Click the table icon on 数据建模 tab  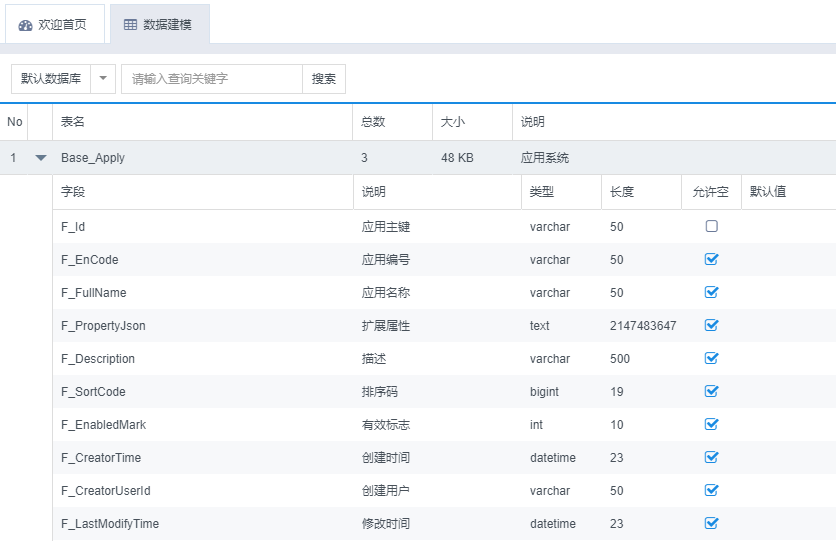(x=130, y=25)
